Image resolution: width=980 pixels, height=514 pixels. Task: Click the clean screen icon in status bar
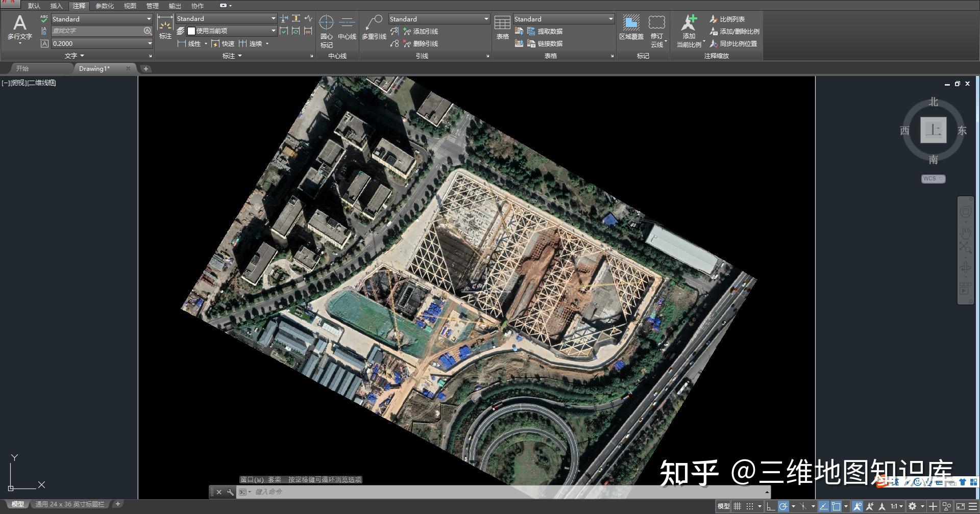click(960, 506)
